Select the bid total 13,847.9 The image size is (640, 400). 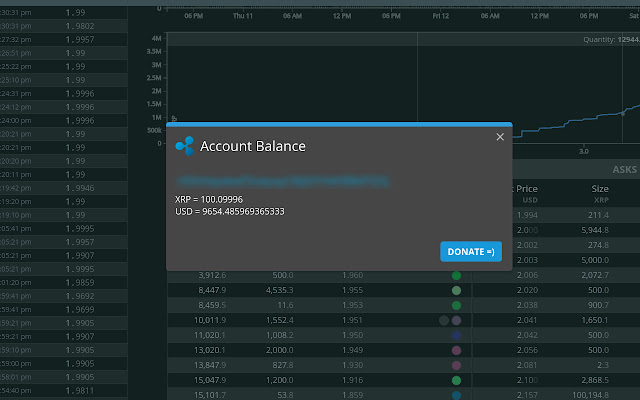click(210, 365)
